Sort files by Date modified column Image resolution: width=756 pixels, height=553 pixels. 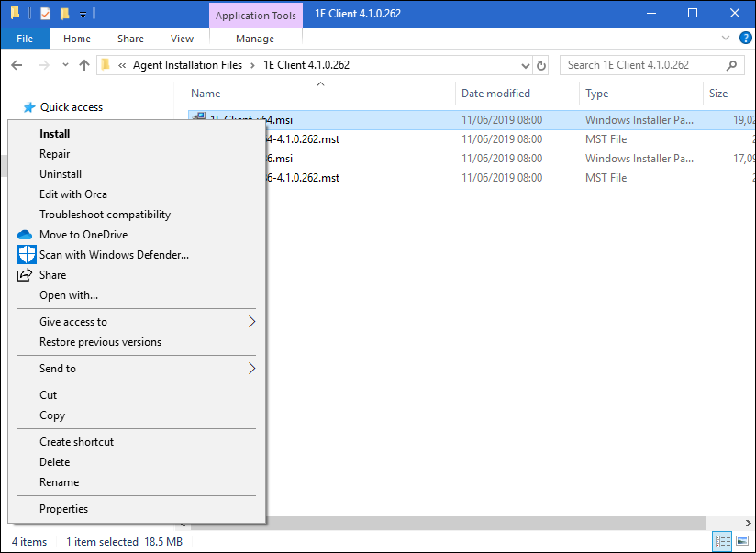[x=495, y=94]
